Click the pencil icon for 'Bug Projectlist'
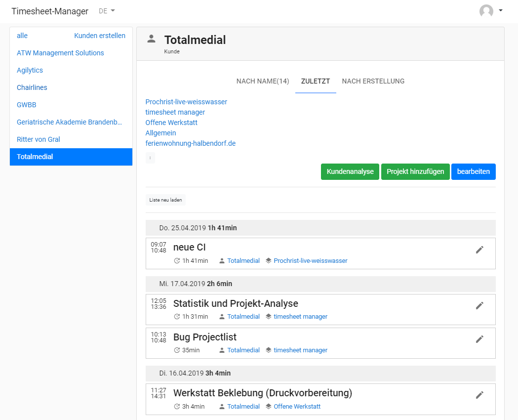Viewport: 518px width, 420px height. click(479, 339)
